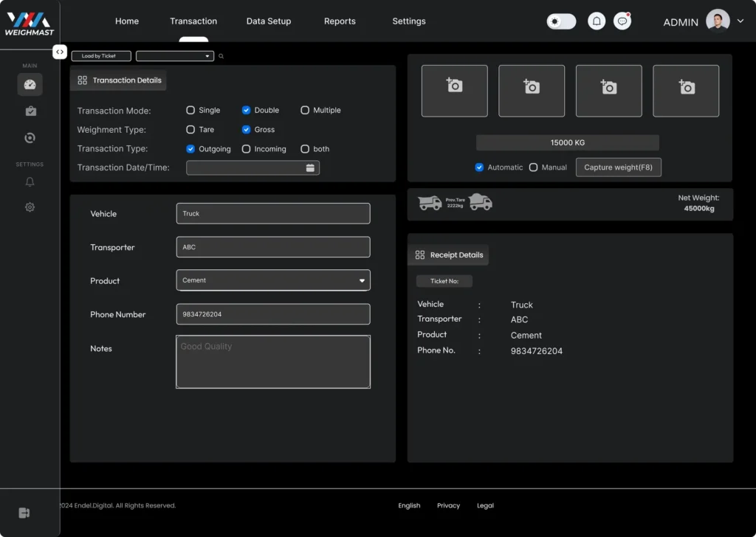The width and height of the screenshot is (756, 537).
Task: Select Tare weighment type
Action: point(190,130)
